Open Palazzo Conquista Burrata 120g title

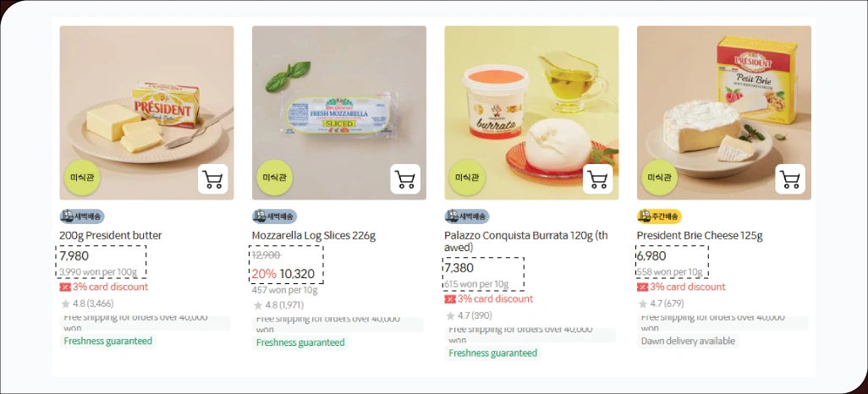coord(526,241)
